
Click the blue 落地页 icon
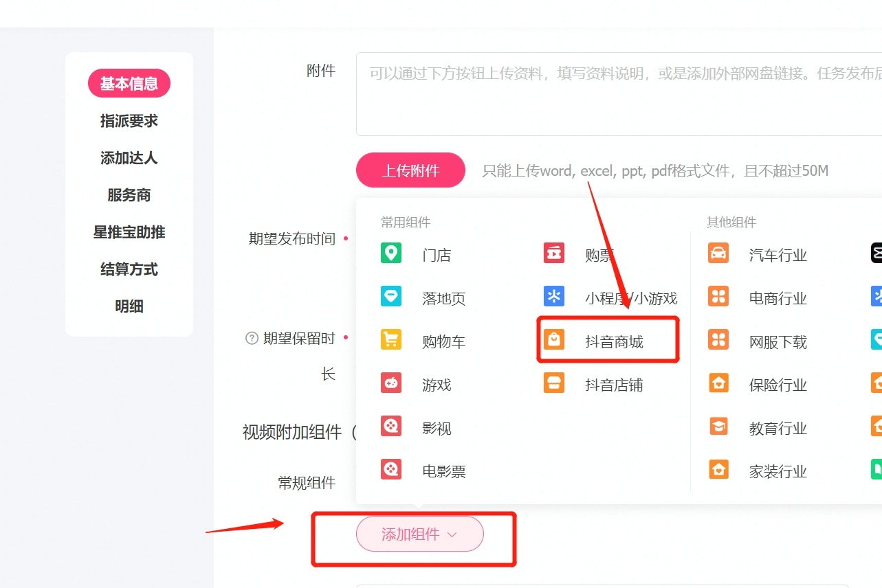point(391,297)
